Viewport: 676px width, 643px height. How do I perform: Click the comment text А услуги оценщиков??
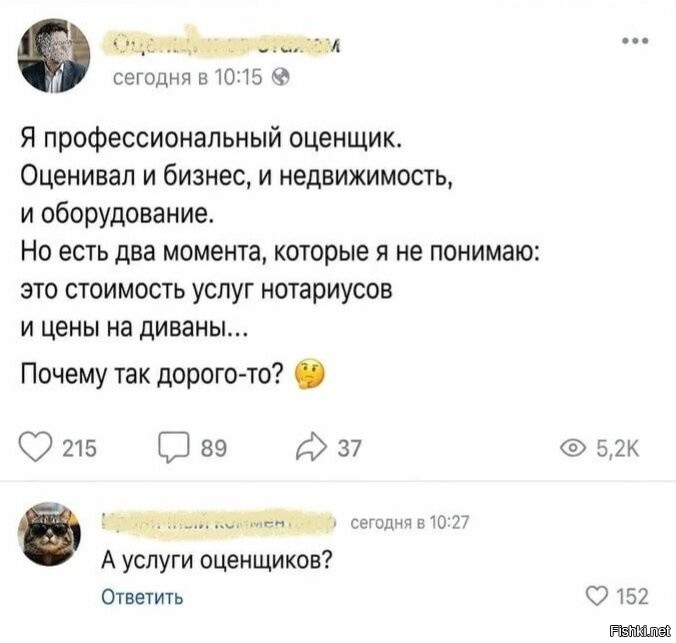tap(217, 561)
